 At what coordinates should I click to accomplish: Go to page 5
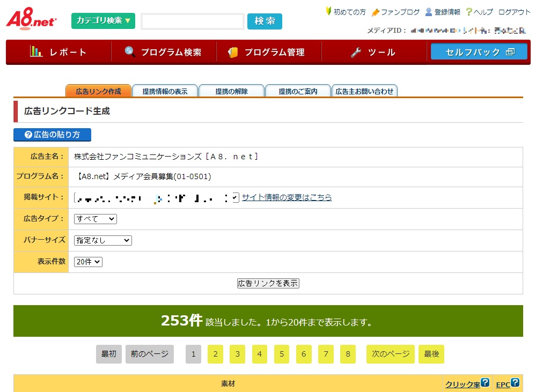pyautogui.click(x=282, y=354)
